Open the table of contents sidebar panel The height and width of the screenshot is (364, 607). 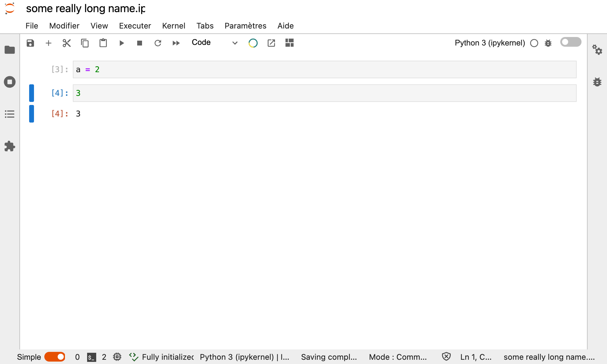coord(10,114)
